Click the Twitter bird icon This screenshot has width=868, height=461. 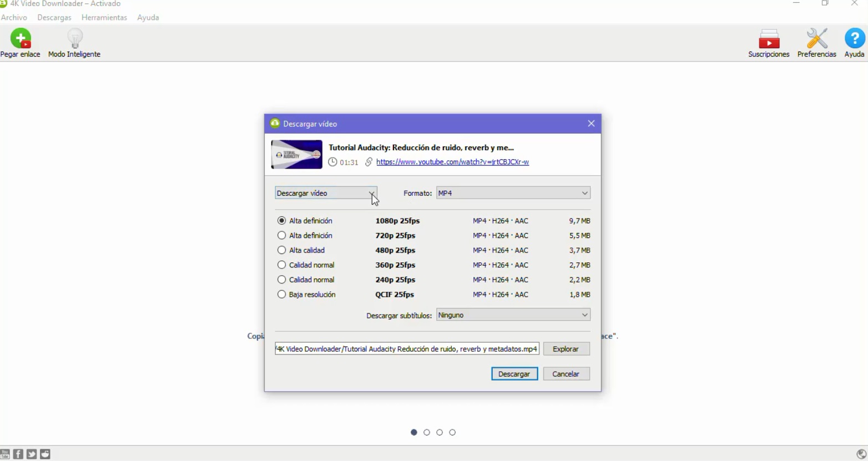tap(32, 454)
